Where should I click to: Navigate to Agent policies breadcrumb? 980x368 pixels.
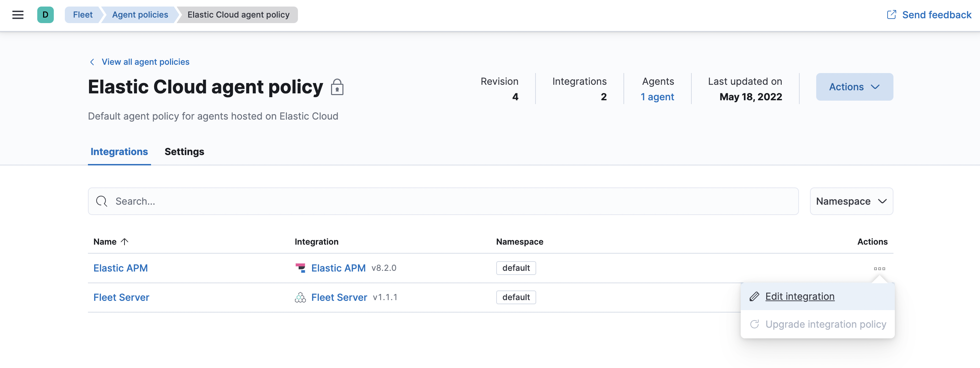(140, 14)
